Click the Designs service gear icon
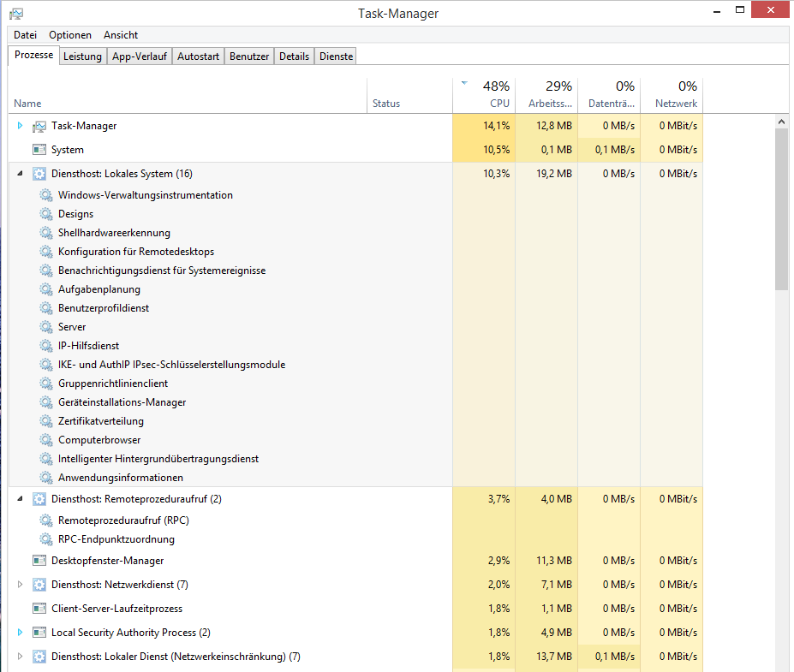The width and height of the screenshot is (794, 672). (46, 214)
